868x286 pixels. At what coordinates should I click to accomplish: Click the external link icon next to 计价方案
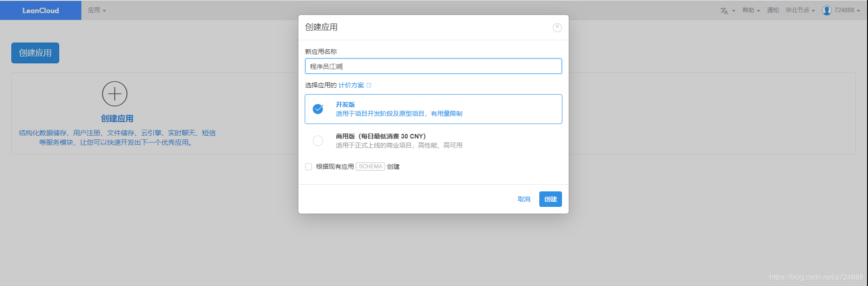[x=369, y=85]
